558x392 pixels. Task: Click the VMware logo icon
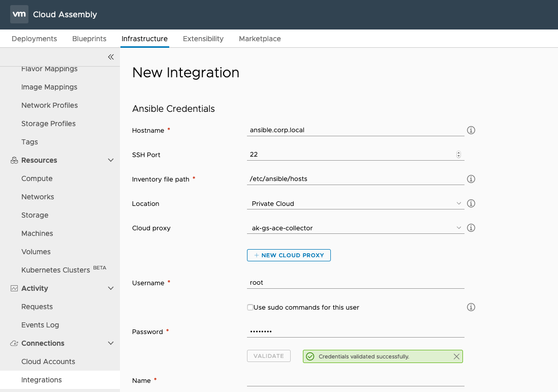19,15
